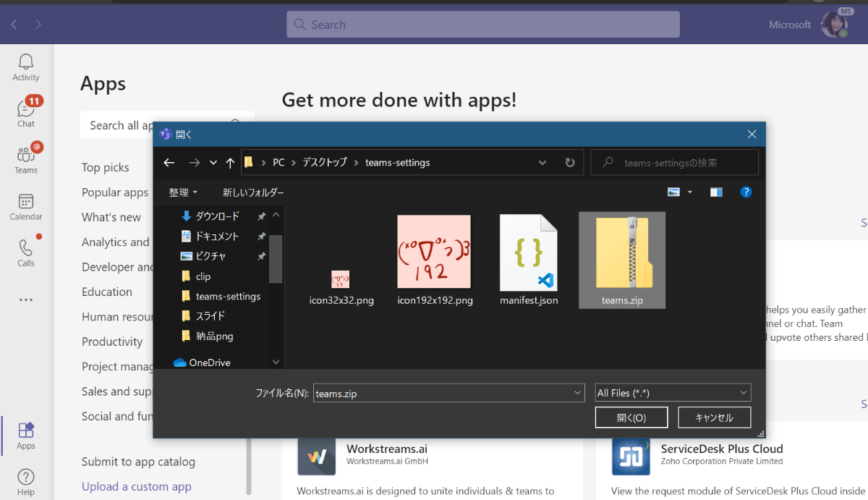The width and height of the screenshot is (868, 500).
Task: Open file name history dropdown
Action: [577, 393]
